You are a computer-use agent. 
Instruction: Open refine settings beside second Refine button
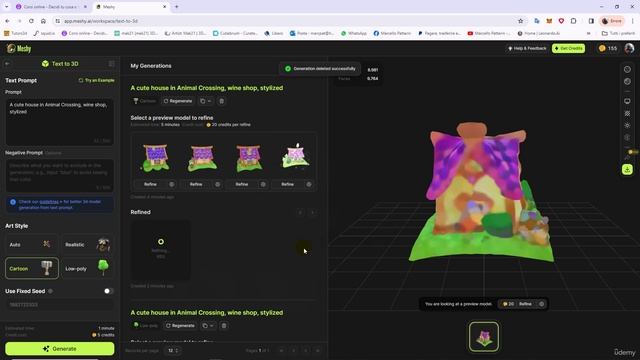click(218, 184)
